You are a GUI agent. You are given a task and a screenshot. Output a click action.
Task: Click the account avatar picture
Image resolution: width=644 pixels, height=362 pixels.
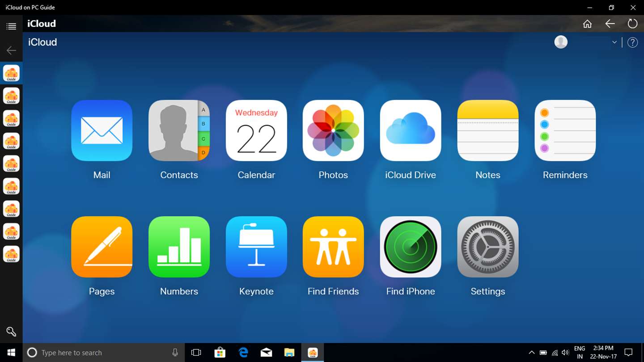pyautogui.click(x=561, y=42)
